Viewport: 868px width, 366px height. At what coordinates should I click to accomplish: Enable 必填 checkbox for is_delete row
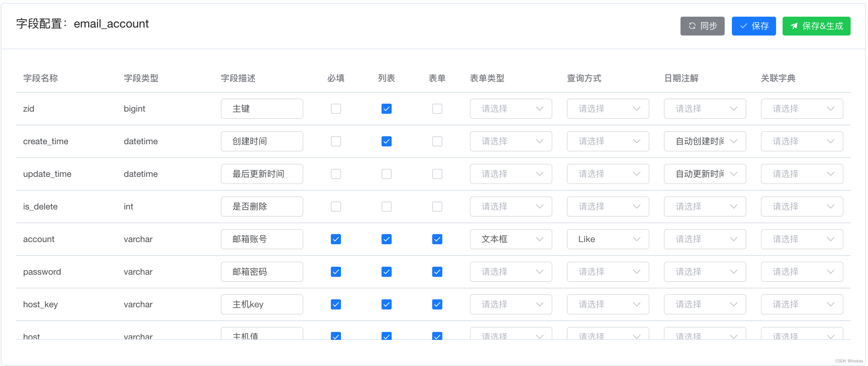[x=336, y=207]
